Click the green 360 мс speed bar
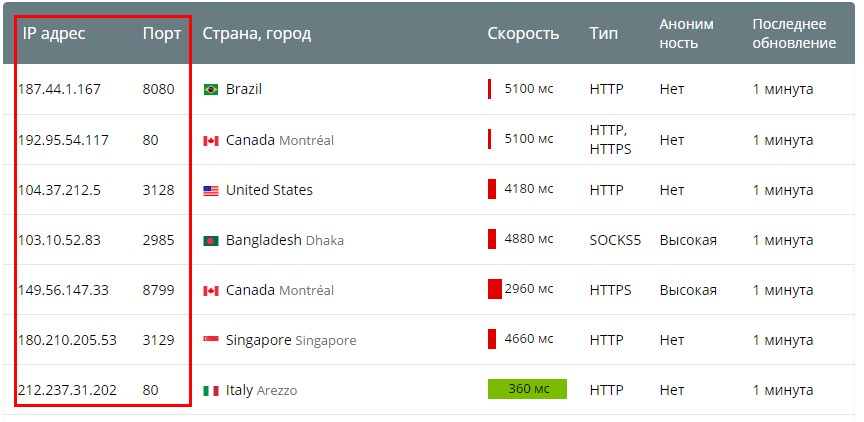864x422 pixels. pos(527,389)
